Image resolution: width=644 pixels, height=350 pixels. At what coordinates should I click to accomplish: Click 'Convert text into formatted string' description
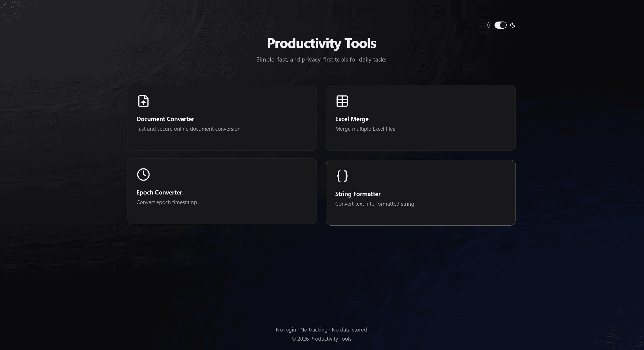pos(375,204)
